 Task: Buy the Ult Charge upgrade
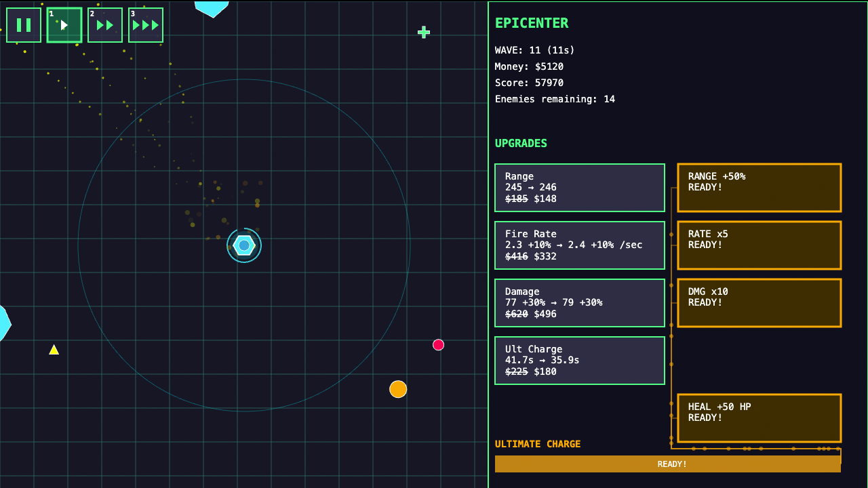[580, 361]
